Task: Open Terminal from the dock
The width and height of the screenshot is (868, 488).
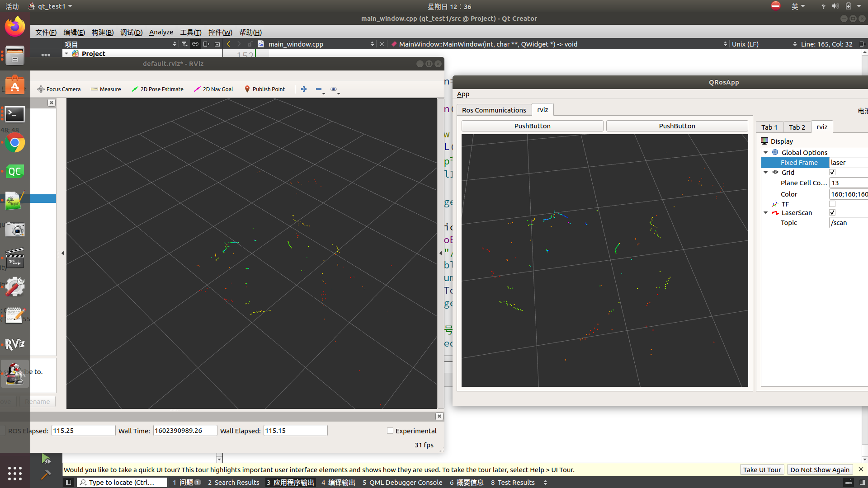Action: pyautogui.click(x=15, y=114)
